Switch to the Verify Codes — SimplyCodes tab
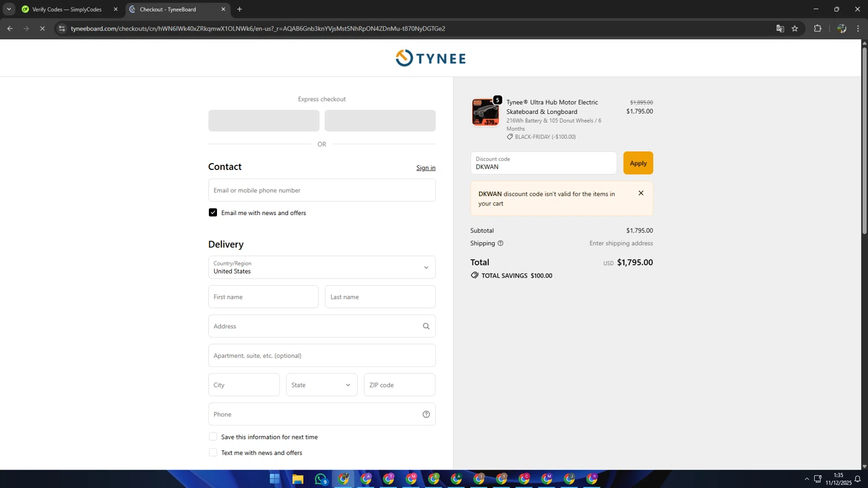This screenshot has width=868, height=488. (x=67, y=9)
